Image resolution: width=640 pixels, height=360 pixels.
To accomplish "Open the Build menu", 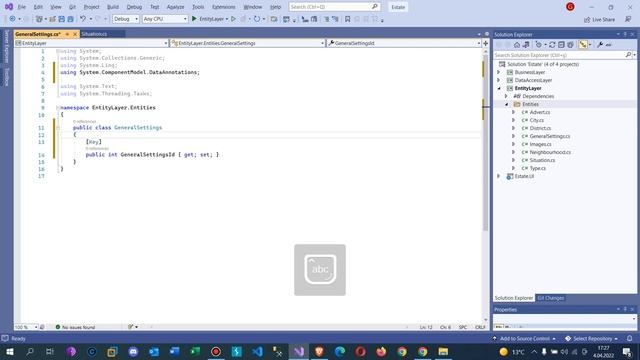I will click(113, 7).
